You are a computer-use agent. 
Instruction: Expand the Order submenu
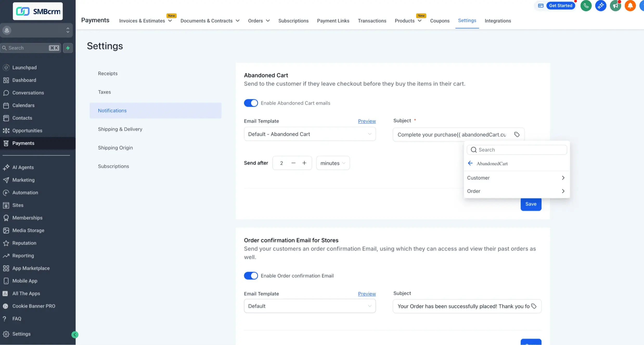tap(517, 191)
